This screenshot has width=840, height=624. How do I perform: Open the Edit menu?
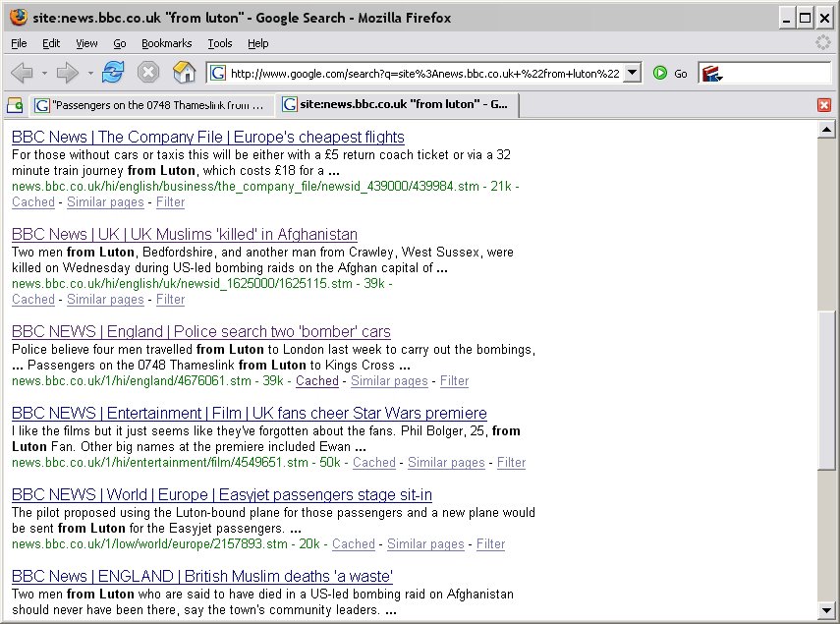click(51, 43)
